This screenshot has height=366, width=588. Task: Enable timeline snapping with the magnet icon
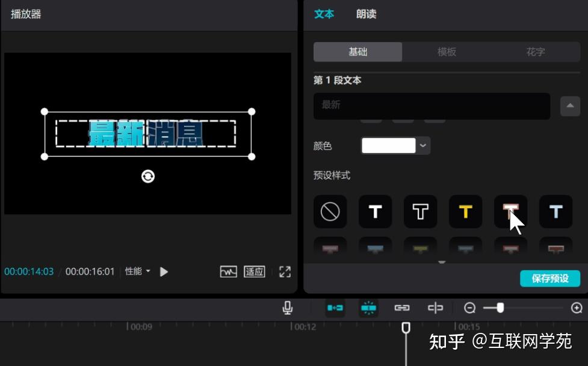pyautogui.click(x=369, y=308)
